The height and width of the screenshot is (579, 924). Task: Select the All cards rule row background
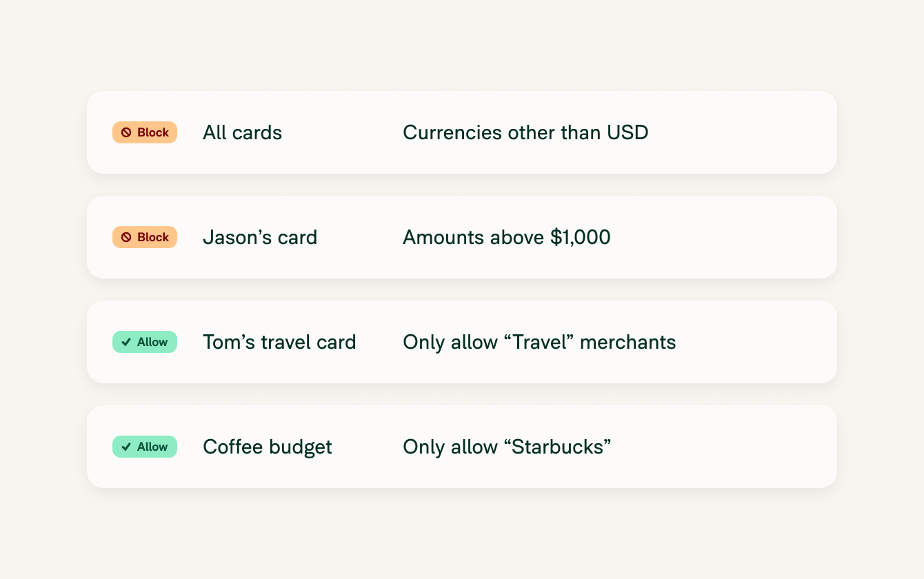click(x=462, y=132)
